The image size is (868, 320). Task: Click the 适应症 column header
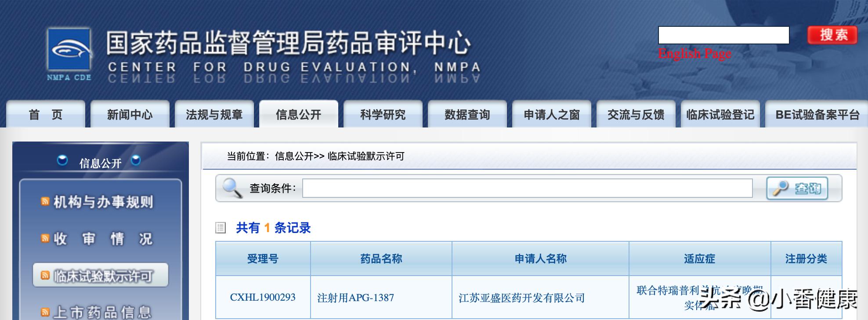coord(700,258)
